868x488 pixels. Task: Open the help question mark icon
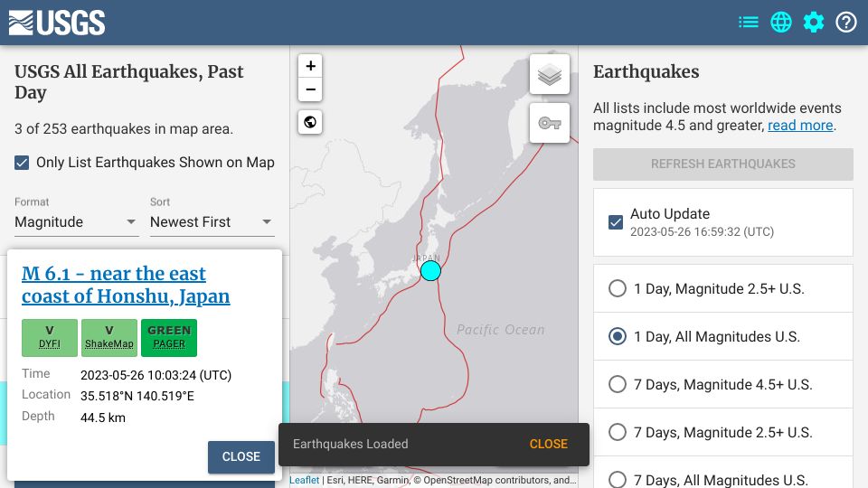tap(846, 22)
